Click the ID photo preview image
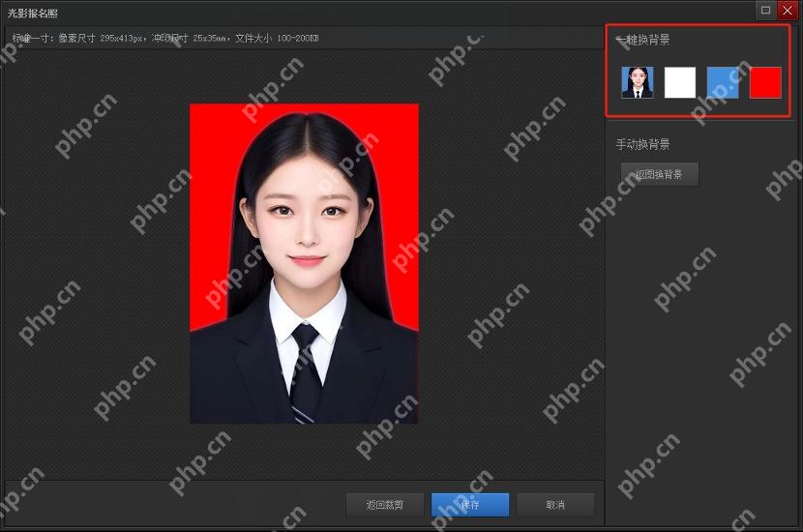 304,264
